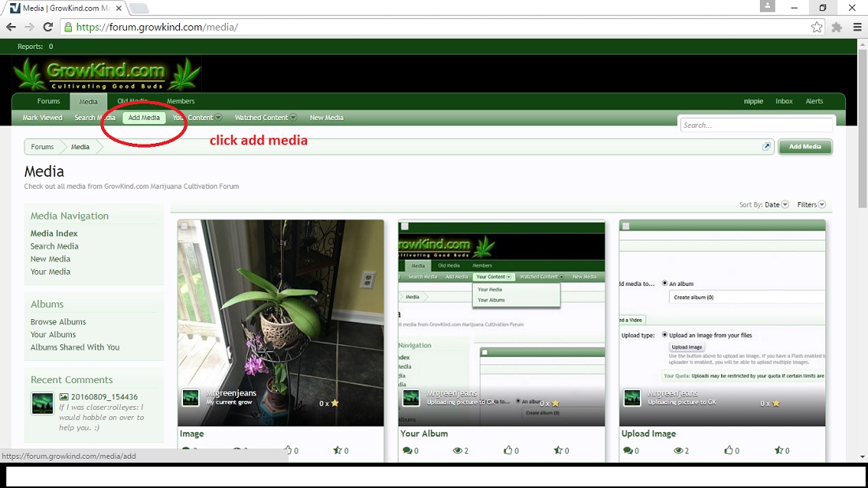Open New Media sidebar link
868x488 pixels.
(x=51, y=259)
